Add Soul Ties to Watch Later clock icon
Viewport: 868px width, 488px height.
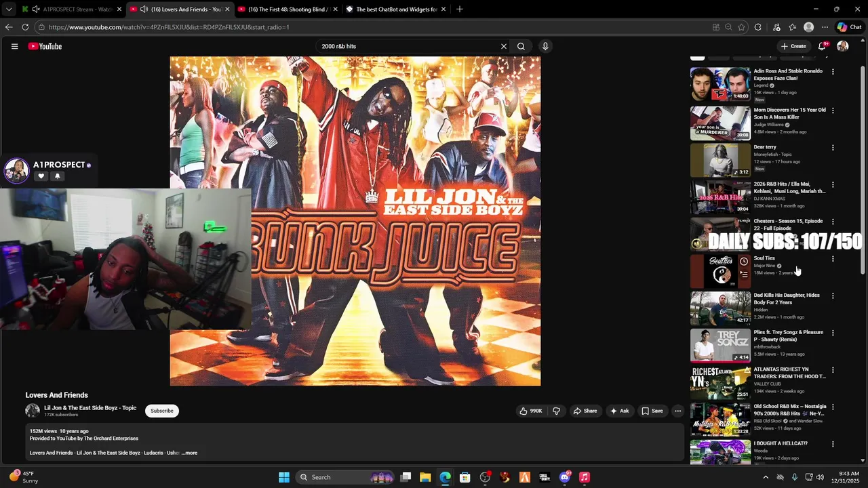point(744,261)
